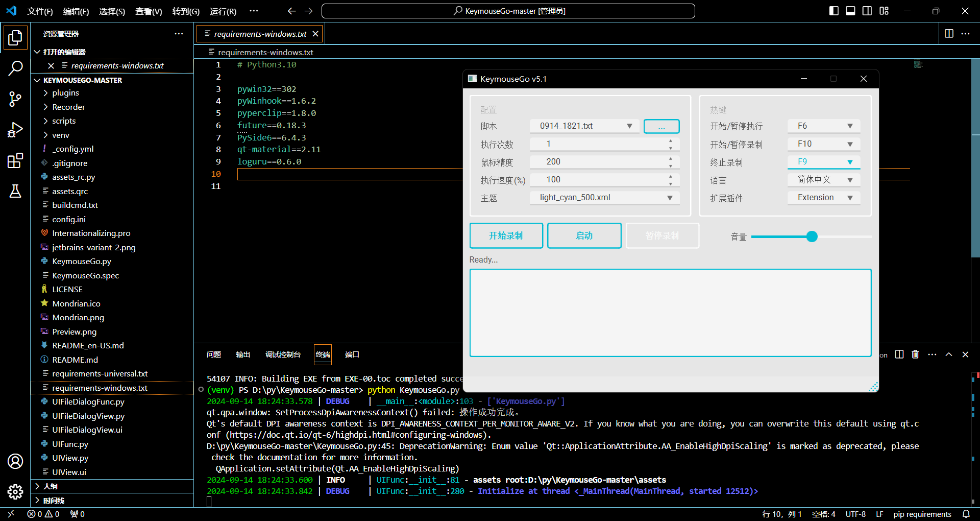Open the 查看(V) menu
This screenshot has height=521, width=980.
149,11
